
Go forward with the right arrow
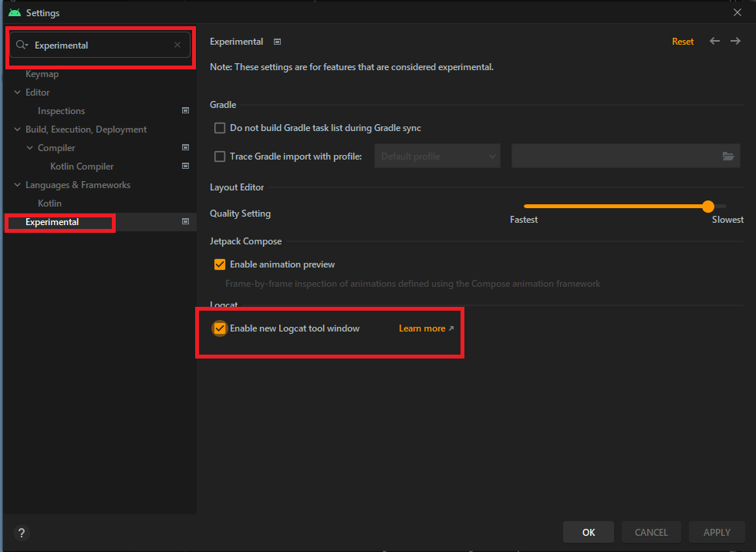(735, 41)
